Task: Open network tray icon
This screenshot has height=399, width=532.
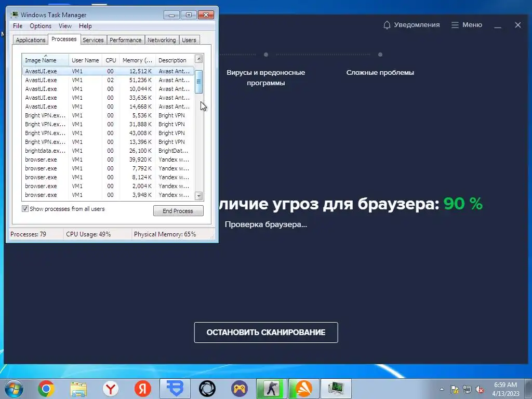Action: (467, 389)
